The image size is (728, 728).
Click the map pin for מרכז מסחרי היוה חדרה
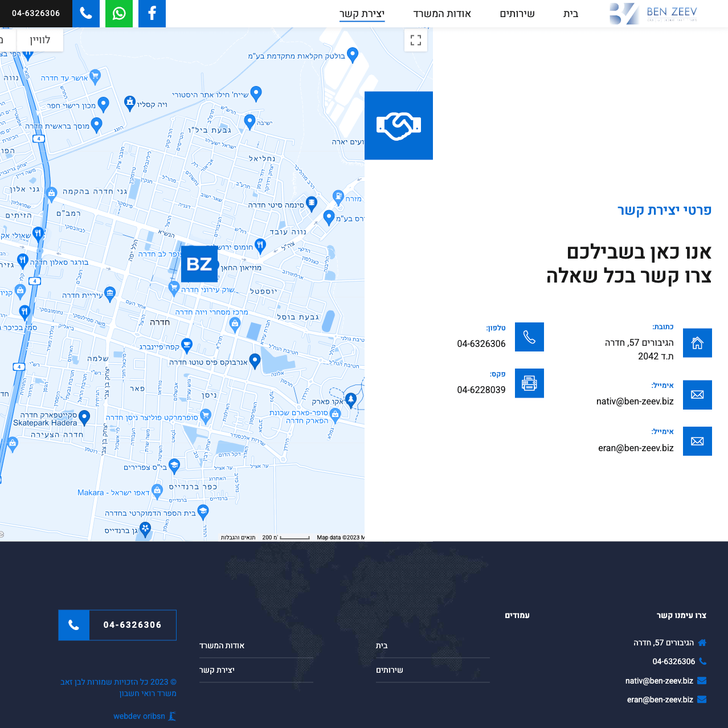235,324
